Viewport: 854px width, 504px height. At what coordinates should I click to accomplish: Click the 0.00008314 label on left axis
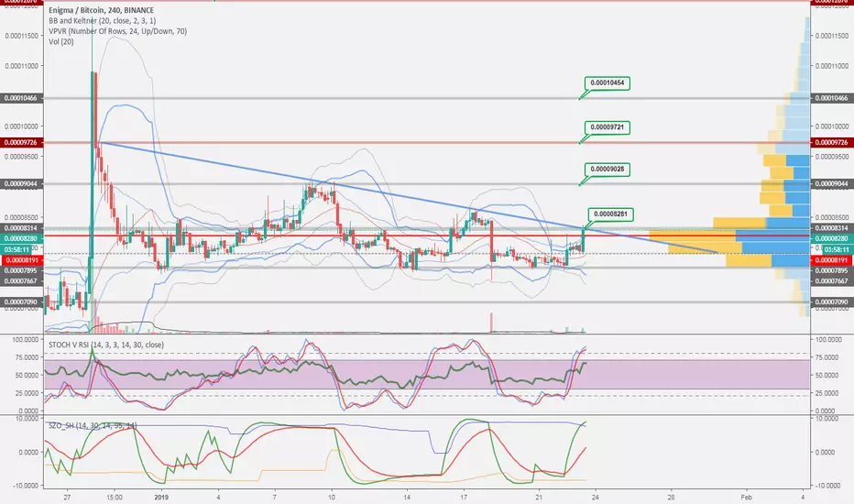pyautogui.click(x=22, y=228)
